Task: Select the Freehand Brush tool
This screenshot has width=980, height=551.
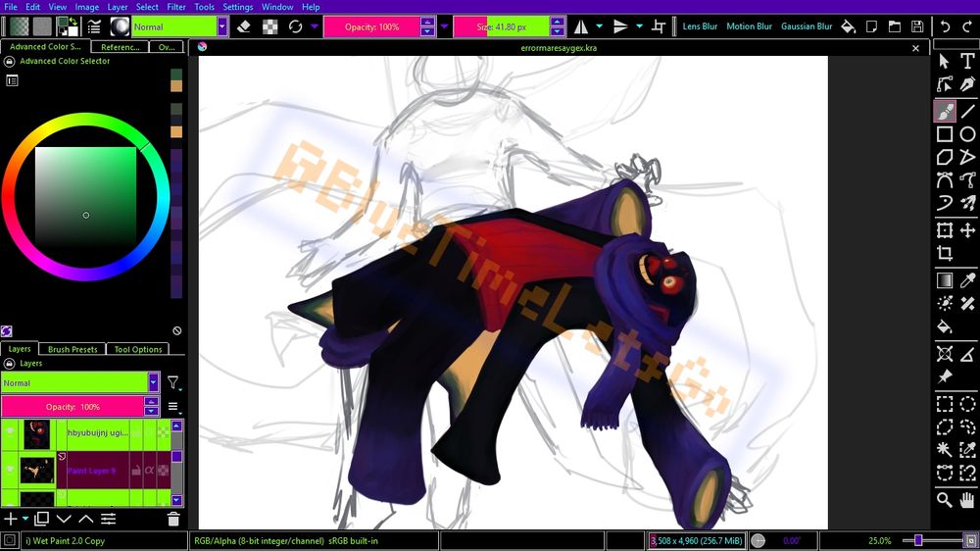Action: 945,111
